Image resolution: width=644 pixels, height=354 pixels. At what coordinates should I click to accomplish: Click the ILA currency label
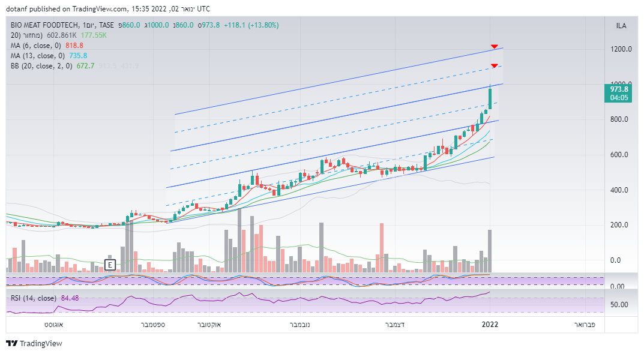pyautogui.click(x=621, y=26)
